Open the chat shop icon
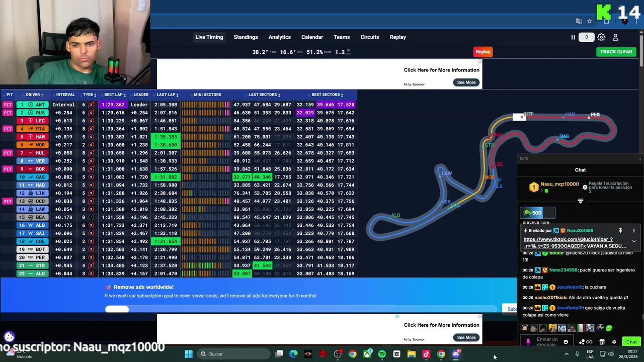The width and height of the screenshot is (644, 362). coord(602,342)
